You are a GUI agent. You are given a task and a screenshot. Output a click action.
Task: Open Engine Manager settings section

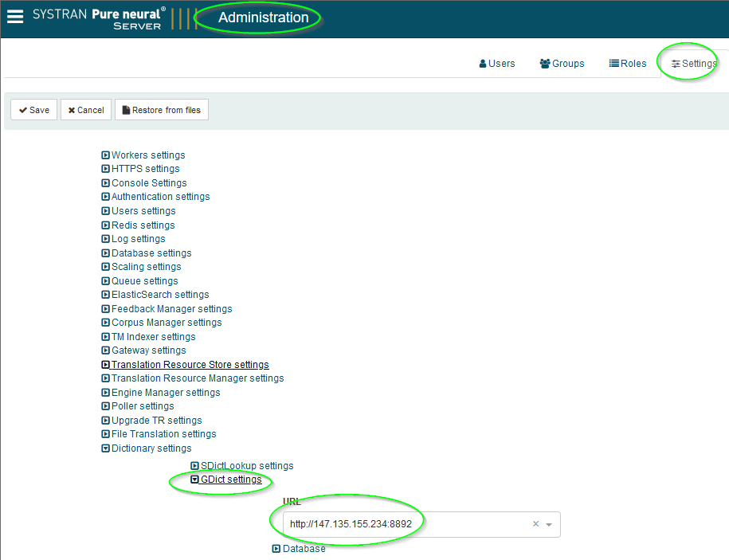166,393
